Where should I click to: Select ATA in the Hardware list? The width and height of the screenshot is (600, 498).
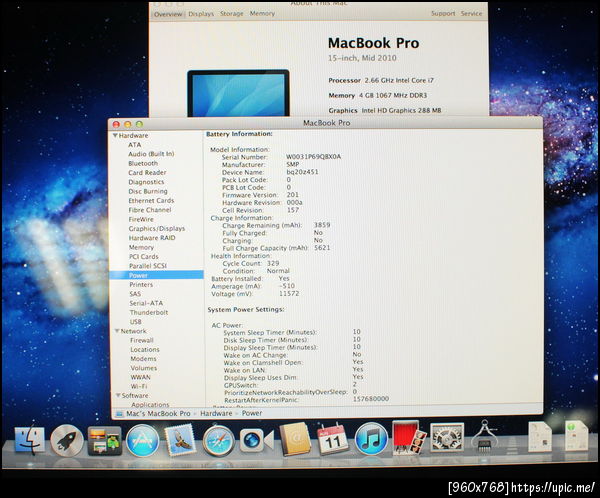(135, 145)
